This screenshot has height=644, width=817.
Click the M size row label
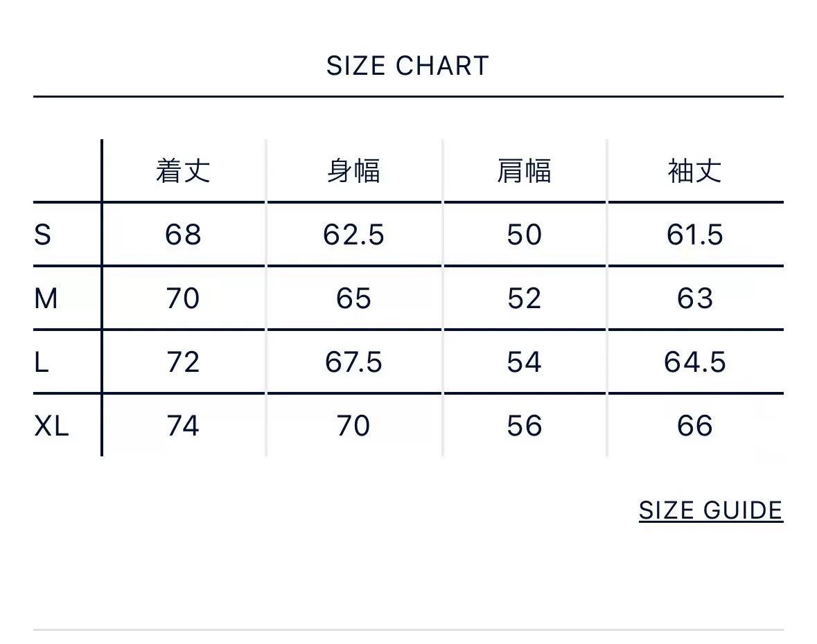coord(46,299)
